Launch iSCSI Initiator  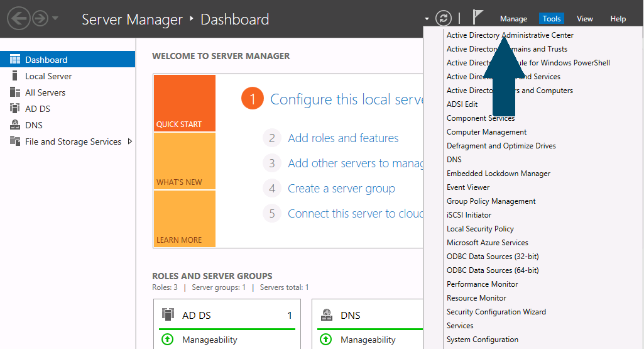pyautogui.click(x=469, y=215)
